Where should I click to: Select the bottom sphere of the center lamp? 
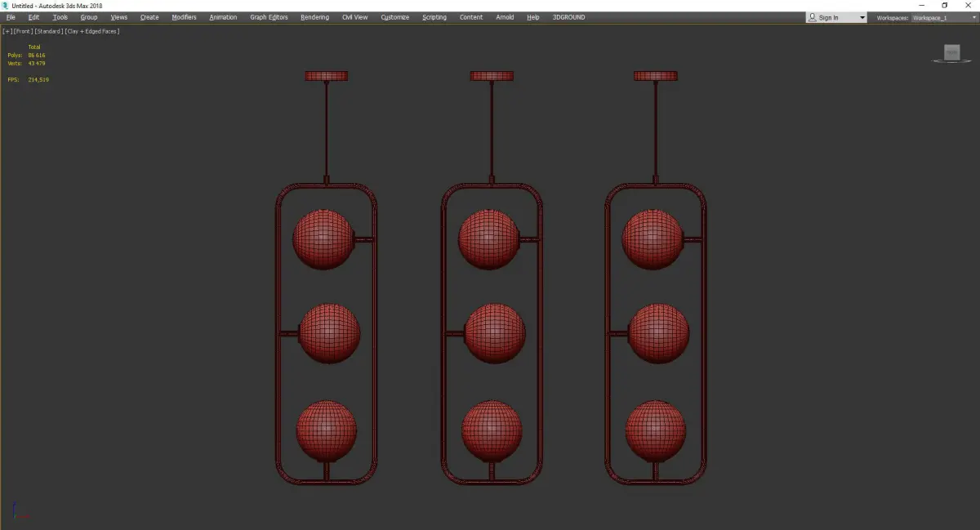[x=492, y=430]
